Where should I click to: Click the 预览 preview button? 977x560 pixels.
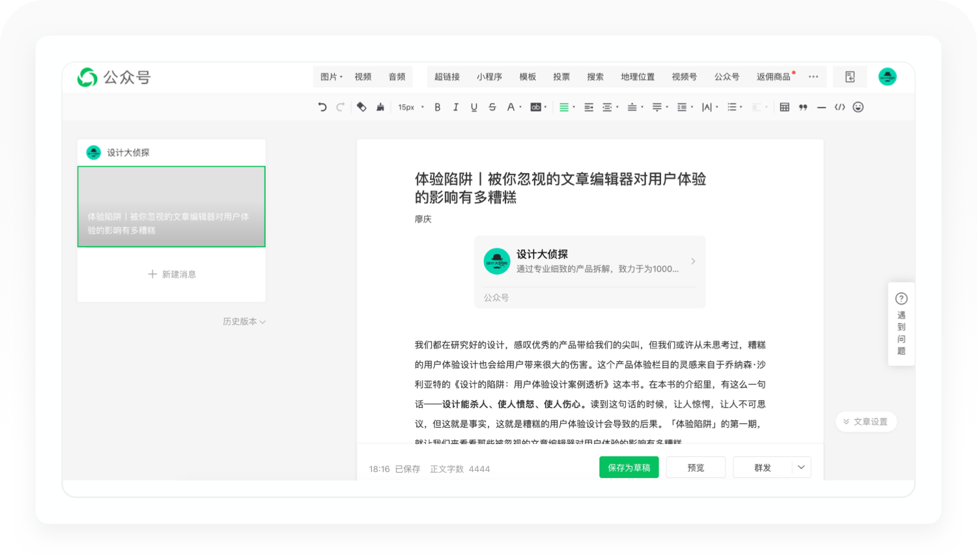696,468
